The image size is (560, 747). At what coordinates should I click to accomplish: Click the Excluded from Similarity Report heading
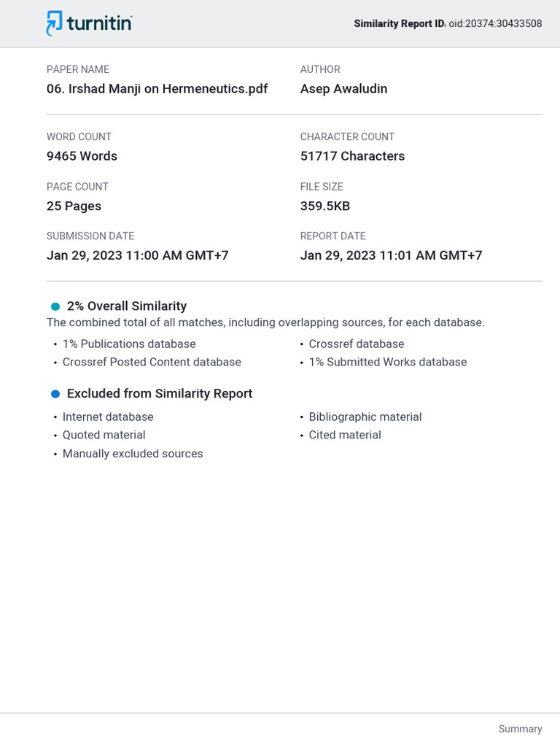160,393
